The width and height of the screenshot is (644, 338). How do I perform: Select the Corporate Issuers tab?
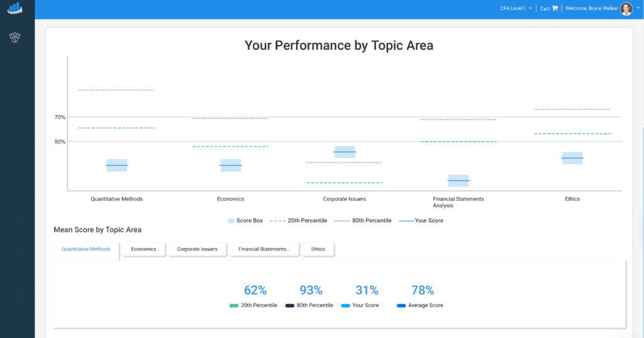coord(197,249)
